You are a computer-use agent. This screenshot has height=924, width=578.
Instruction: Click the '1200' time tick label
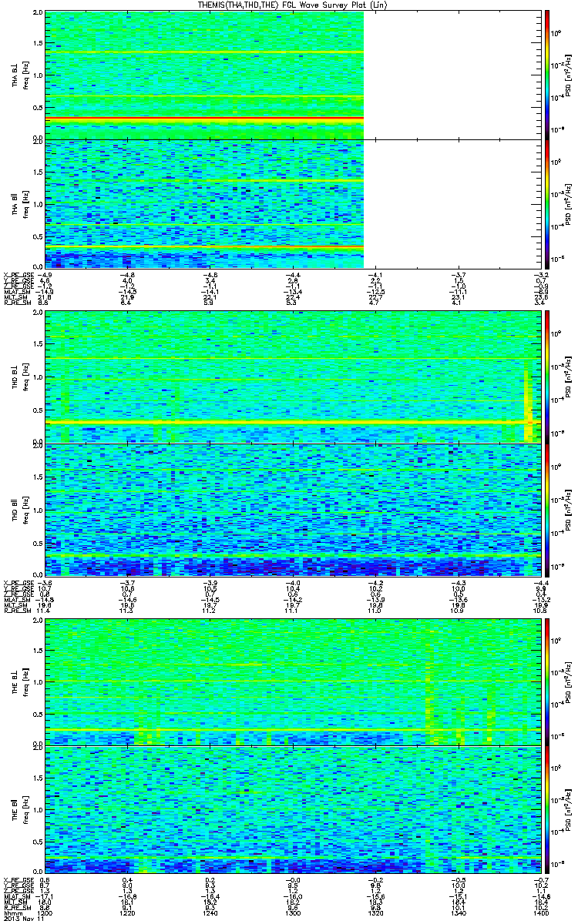(x=46, y=912)
